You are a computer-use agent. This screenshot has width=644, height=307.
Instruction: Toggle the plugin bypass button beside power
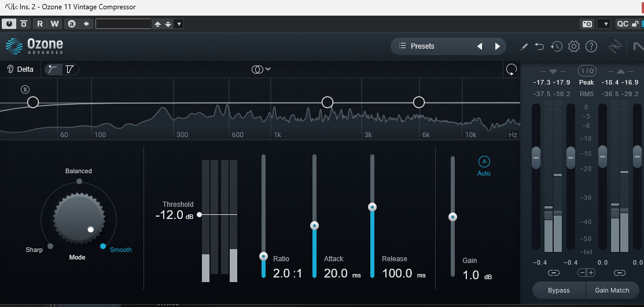(x=24, y=24)
